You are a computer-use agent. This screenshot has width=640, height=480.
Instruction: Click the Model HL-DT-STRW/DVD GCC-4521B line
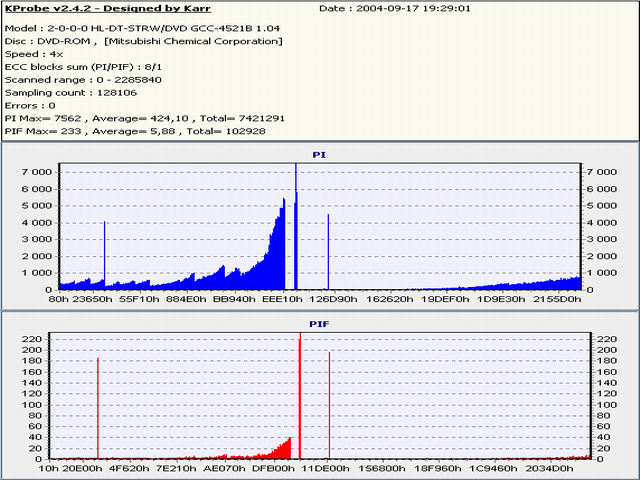click(x=142, y=28)
